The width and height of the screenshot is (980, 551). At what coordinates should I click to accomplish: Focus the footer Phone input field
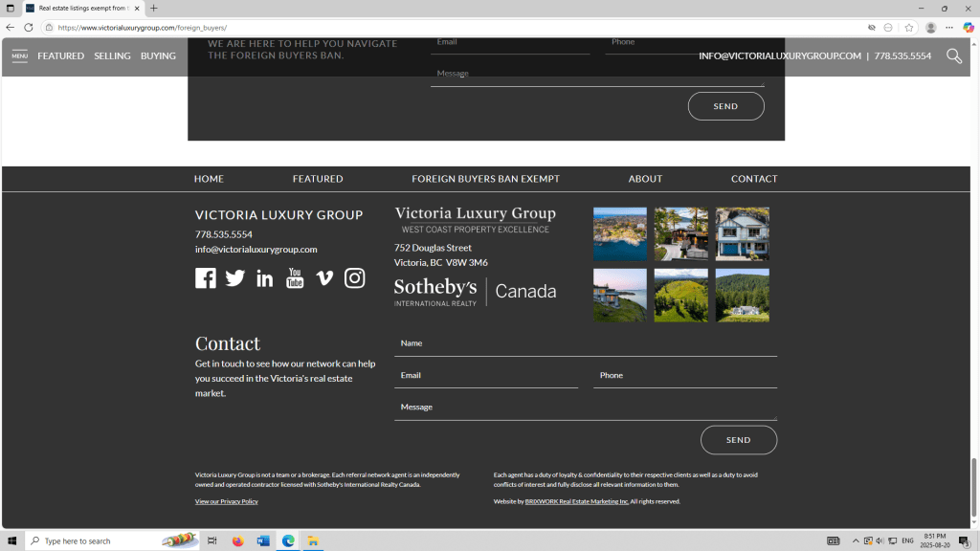point(684,376)
